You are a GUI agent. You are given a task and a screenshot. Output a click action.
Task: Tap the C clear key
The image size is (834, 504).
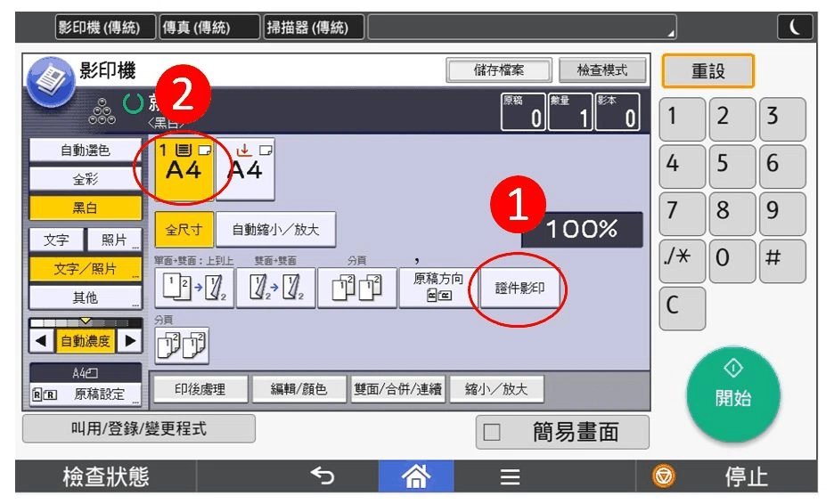[x=683, y=308]
